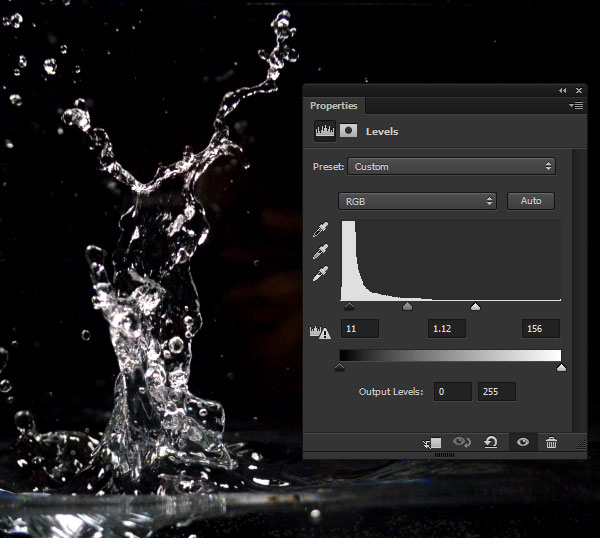
Task: Close the Properties panel
Action: click(579, 91)
